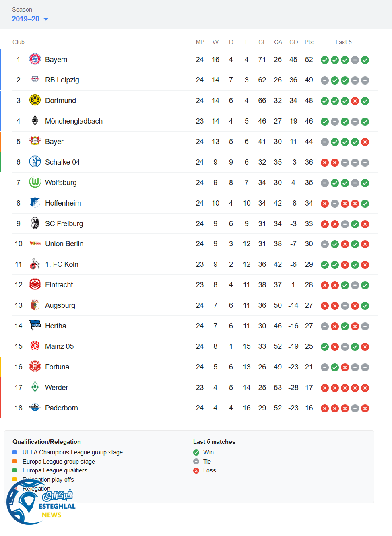
Task: Open the Mönchengladbach team name link
Action: tap(74, 121)
